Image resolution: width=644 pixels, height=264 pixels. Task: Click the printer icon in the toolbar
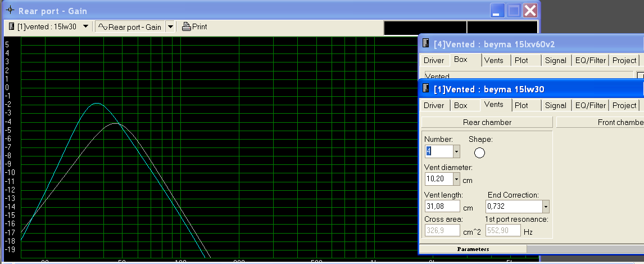click(186, 26)
